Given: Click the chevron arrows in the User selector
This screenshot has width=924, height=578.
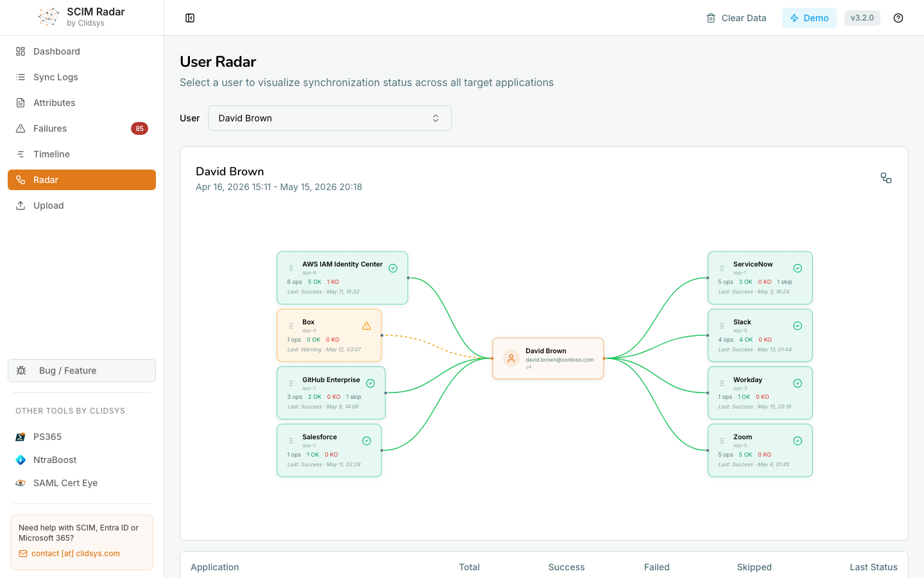Looking at the screenshot, I should [436, 118].
